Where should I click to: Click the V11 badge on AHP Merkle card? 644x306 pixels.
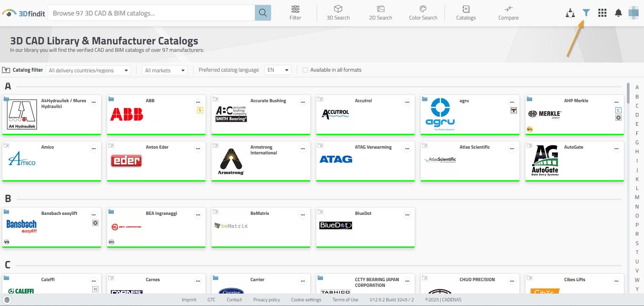(530, 129)
